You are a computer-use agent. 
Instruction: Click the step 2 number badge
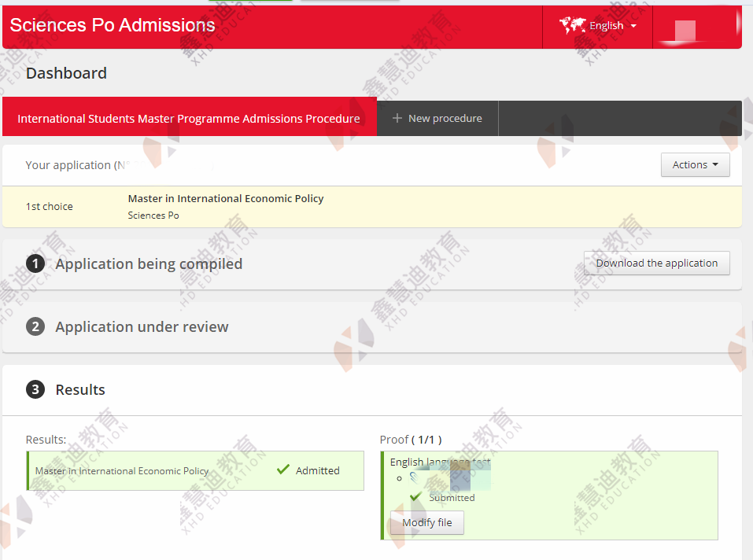pyautogui.click(x=35, y=326)
